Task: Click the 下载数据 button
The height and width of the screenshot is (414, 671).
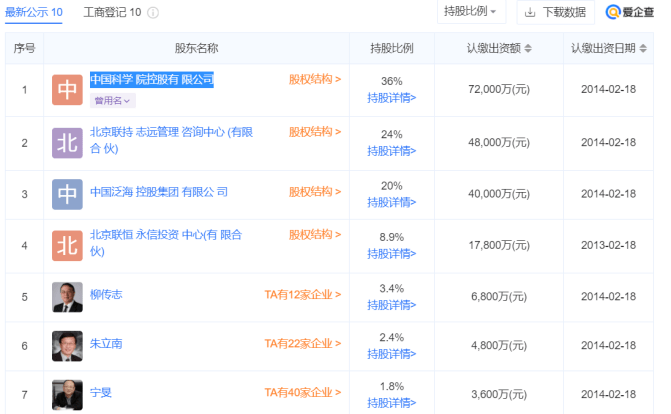Action: [555, 12]
